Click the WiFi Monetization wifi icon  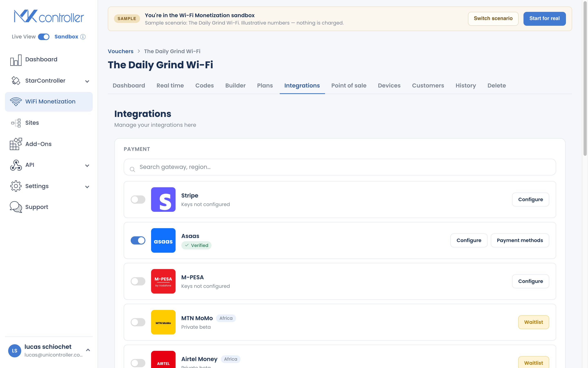(16, 101)
